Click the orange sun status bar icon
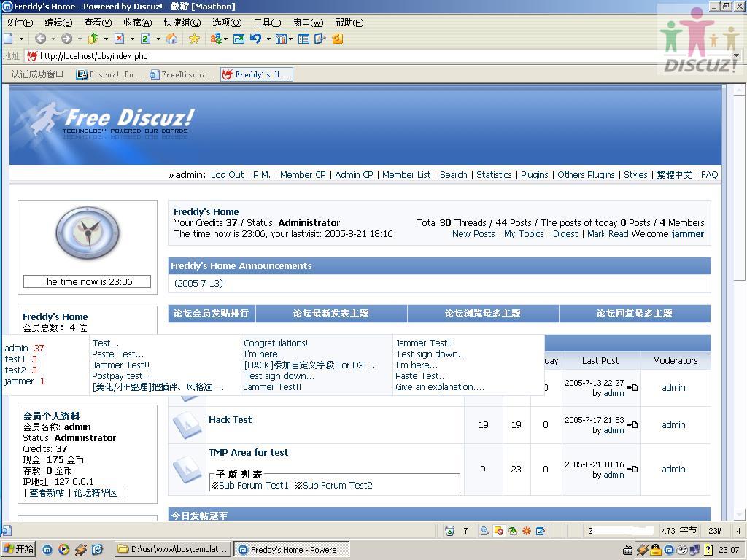 [527, 531]
